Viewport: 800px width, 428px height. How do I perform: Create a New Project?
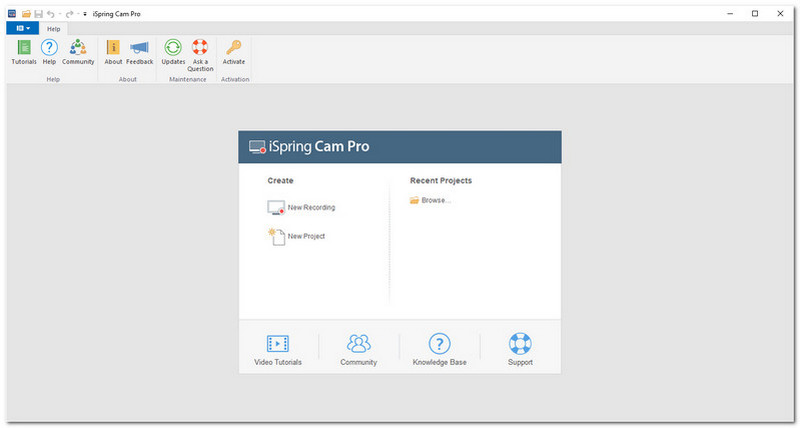[x=296, y=237]
